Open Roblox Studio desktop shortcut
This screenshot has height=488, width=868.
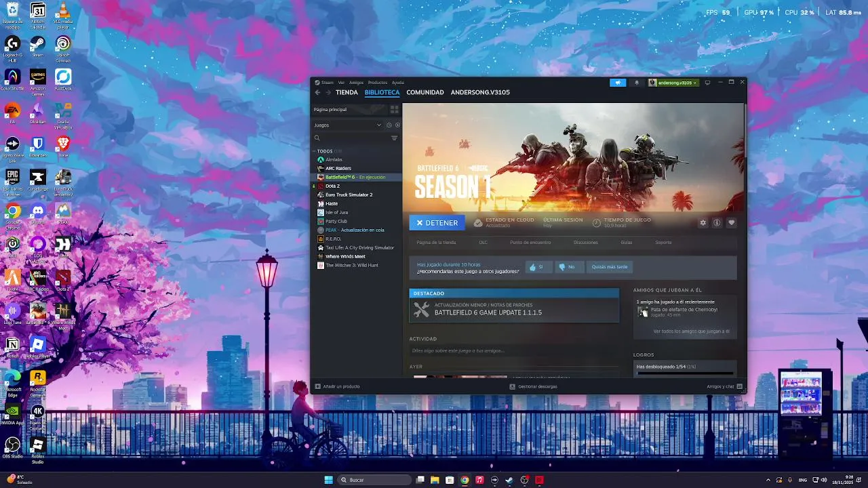point(38,450)
